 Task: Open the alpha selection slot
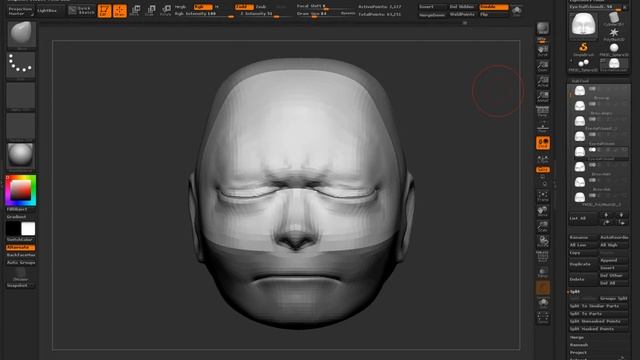click(21, 96)
